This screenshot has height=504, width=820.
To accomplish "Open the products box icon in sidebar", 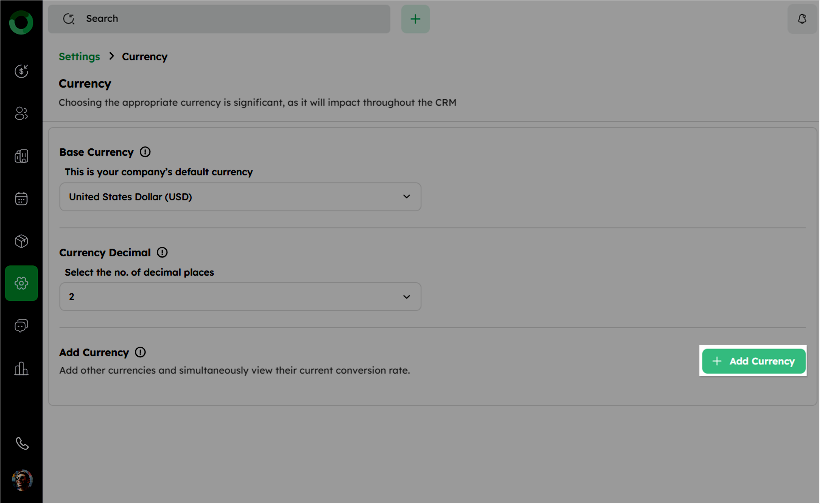I will click(x=21, y=241).
